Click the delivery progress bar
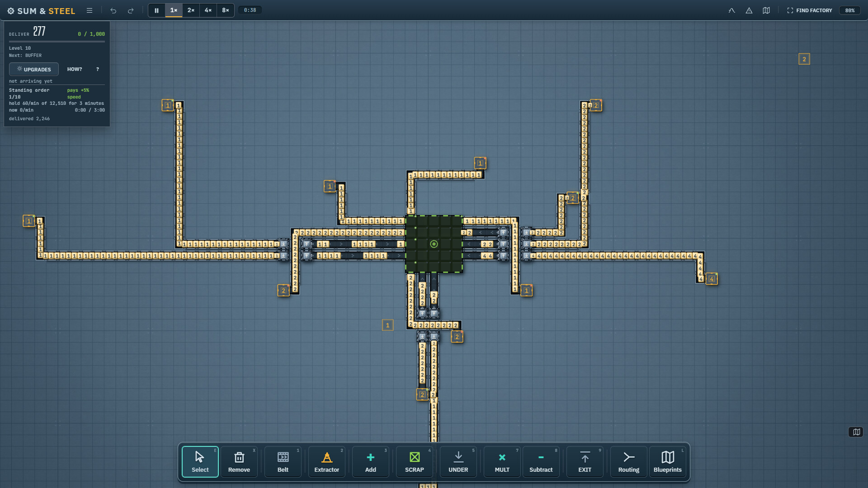The height and width of the screenshot is (488, 868). (x=57, y=42)
